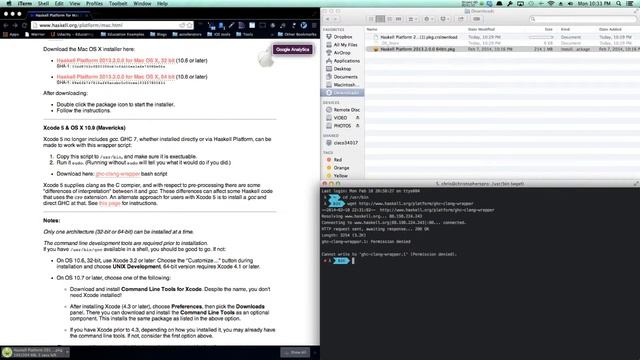
Task: Switch Finder to list view
Action: (380, 19)
